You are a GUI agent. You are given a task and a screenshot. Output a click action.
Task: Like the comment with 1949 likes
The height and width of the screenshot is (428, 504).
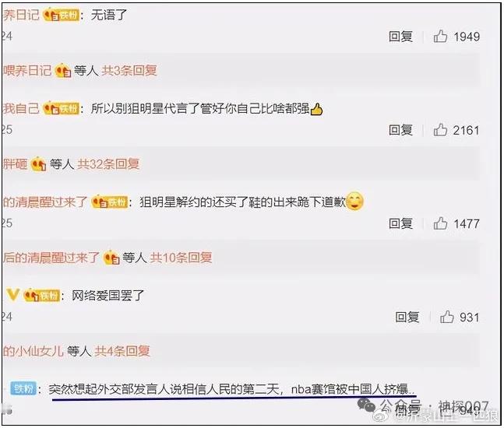[x=440, y=36]
